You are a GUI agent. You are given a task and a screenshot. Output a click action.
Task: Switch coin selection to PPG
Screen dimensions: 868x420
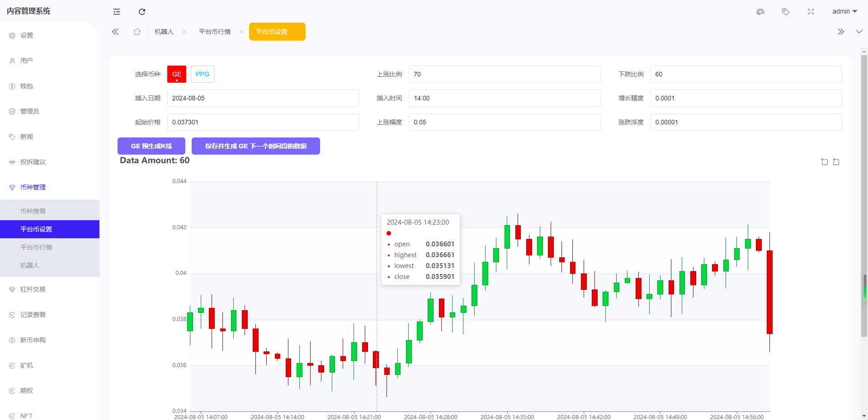coord(202,74)
